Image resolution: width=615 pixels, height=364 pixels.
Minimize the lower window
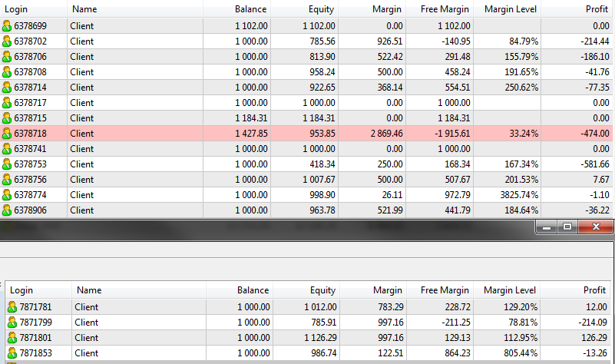point(547,227)
